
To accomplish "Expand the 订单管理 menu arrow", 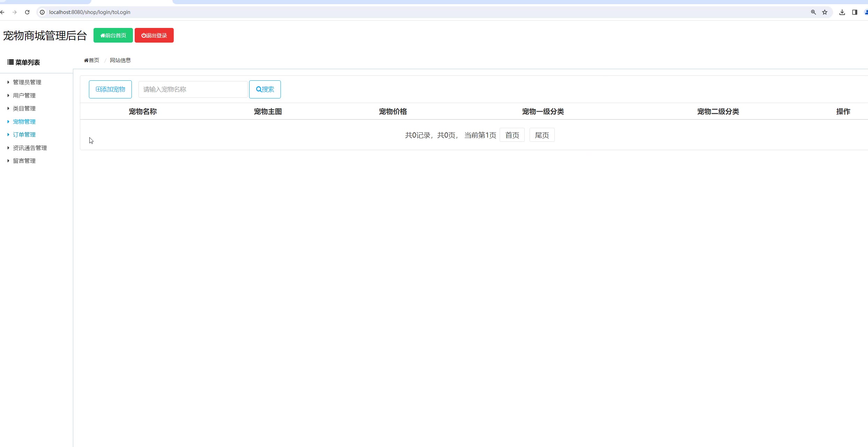I will pos(8,134).
